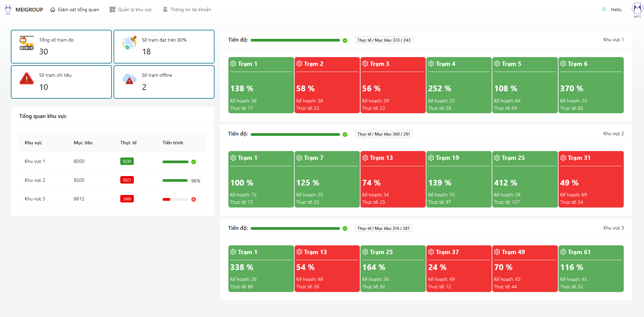The width and height of the screenshot is (644, 317).
Task: Click the gear icon on Trạm 6
Action: click(x=563, y=64)
